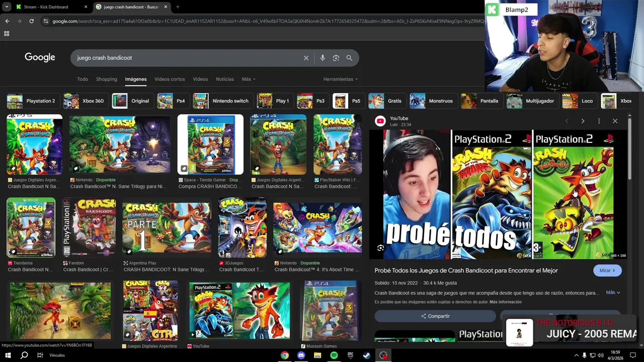Open the Windows Start menu
644x362 pixels.
tap(8, 355)
